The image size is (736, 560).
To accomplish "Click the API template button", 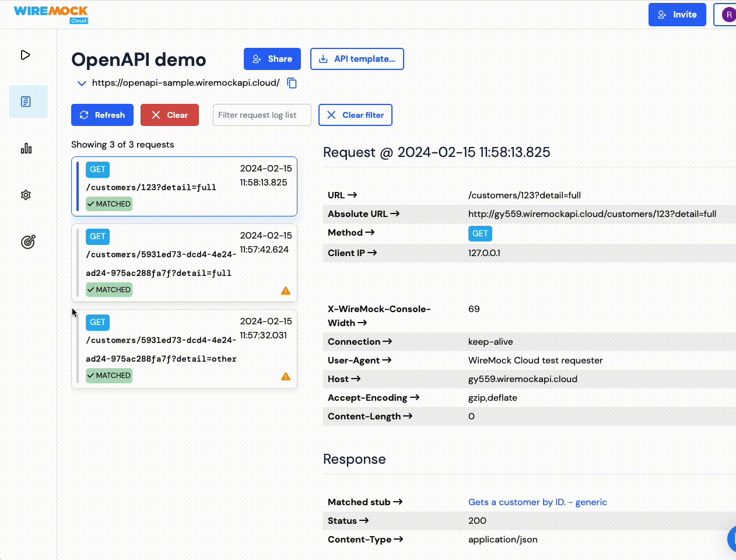I will pos(357,59).
